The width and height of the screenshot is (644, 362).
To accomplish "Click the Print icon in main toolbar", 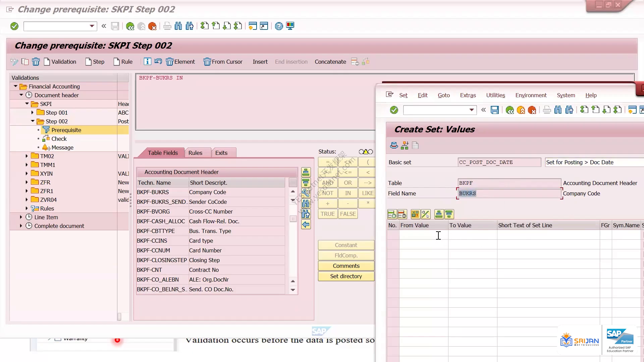I will [167, 26].
